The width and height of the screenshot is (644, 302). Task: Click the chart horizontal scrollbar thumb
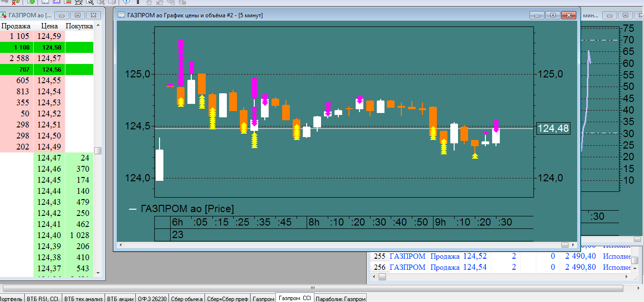pyautogui.click(x=565, y=245)
